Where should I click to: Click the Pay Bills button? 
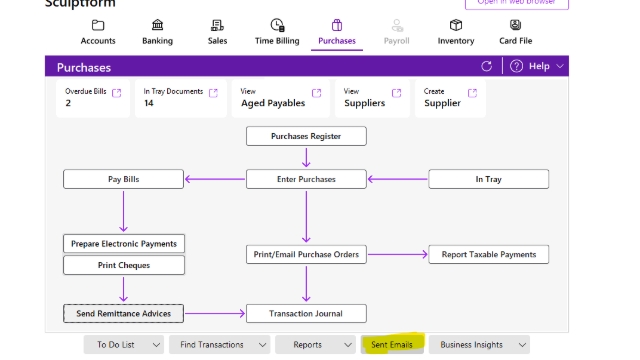(x=123, y=179)
